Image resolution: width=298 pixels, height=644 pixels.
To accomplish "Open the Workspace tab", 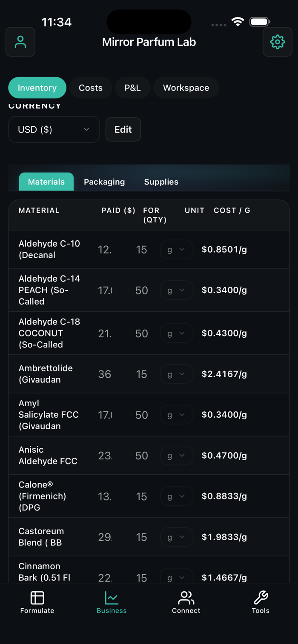I will point(186,88).
